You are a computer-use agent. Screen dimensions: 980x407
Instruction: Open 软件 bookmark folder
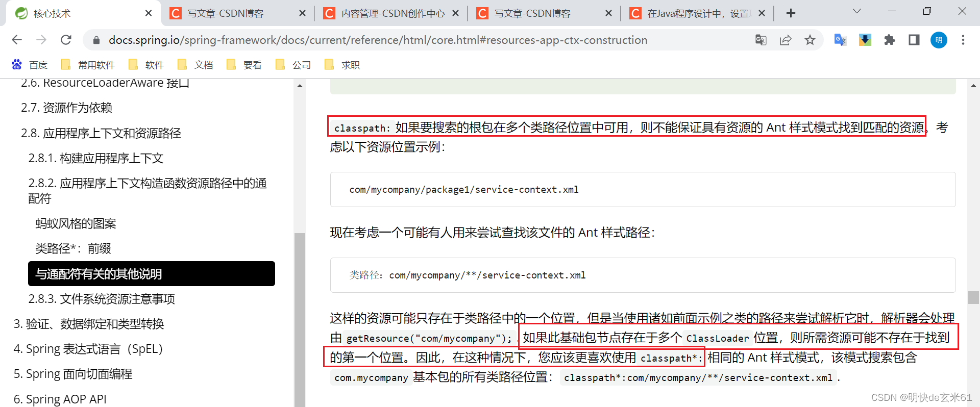146,65
